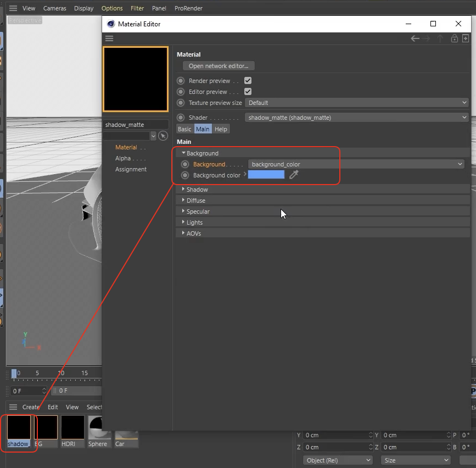Toggle the Render preview checkbox
Image resolution: width=476 pixels, height=468 pixels.
(248, 81)
